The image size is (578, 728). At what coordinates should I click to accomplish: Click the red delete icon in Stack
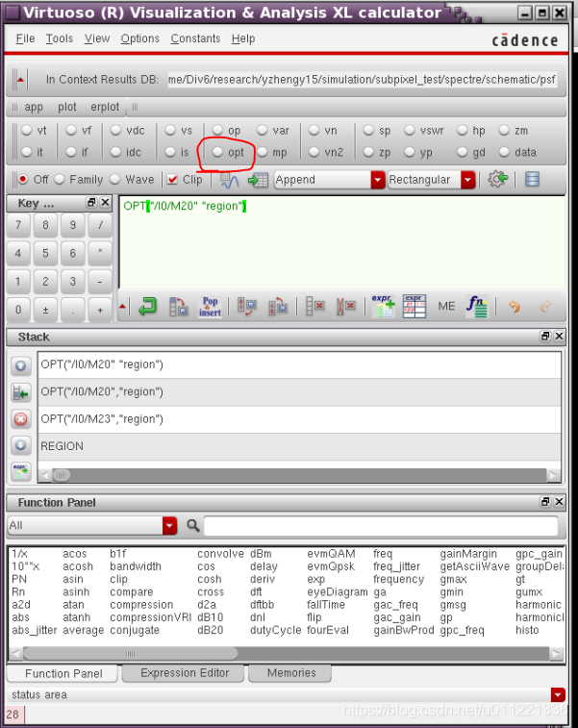pos(21,419)
